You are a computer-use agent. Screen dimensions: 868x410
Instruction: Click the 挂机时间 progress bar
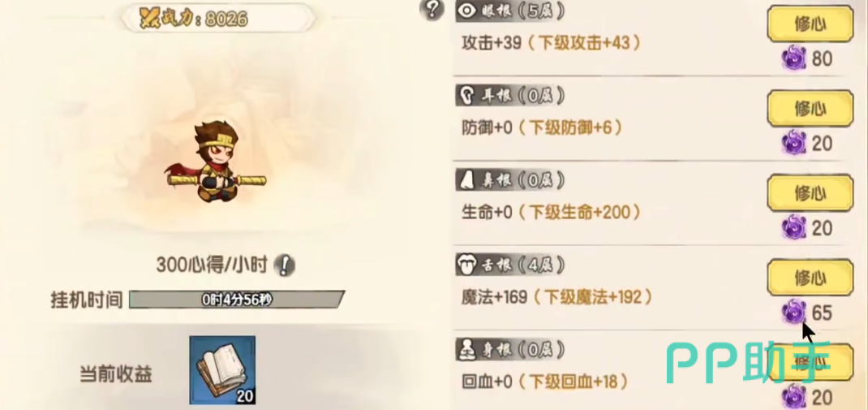(x=237, y=300)
